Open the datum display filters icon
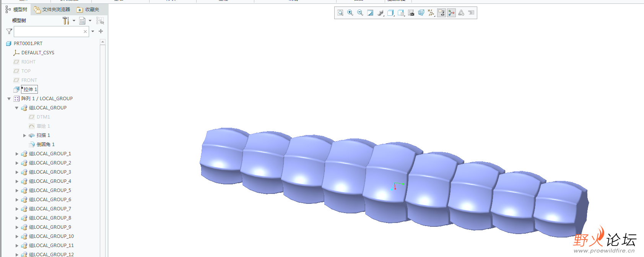Image resolution: width=644 pixels, height=257 pixels. point(431,13)
